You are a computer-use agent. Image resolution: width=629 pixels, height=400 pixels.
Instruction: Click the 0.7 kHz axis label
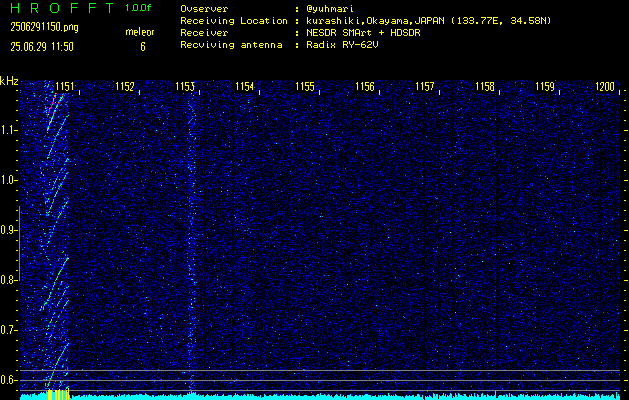pos(9,330)
